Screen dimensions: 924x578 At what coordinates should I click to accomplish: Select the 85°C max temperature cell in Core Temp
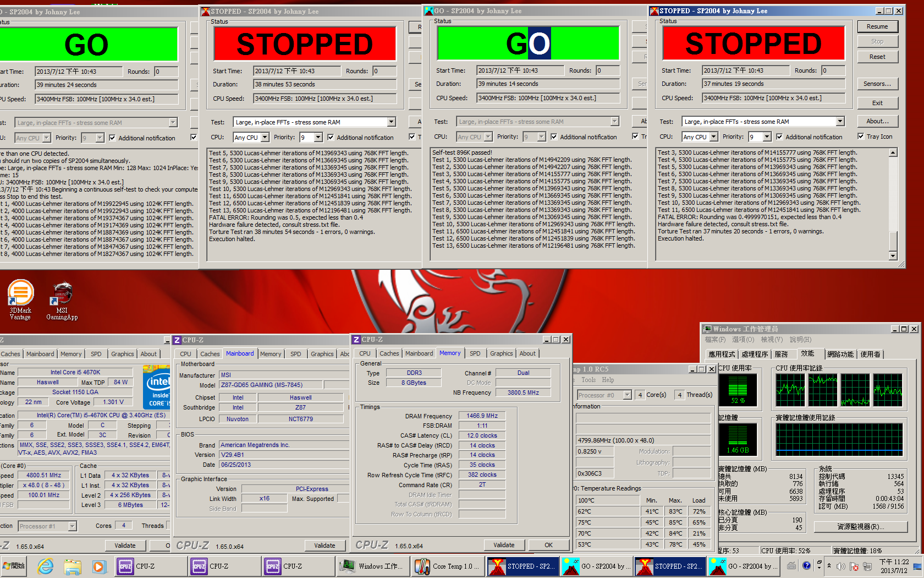pyautogui.click(x=675, y=522)
